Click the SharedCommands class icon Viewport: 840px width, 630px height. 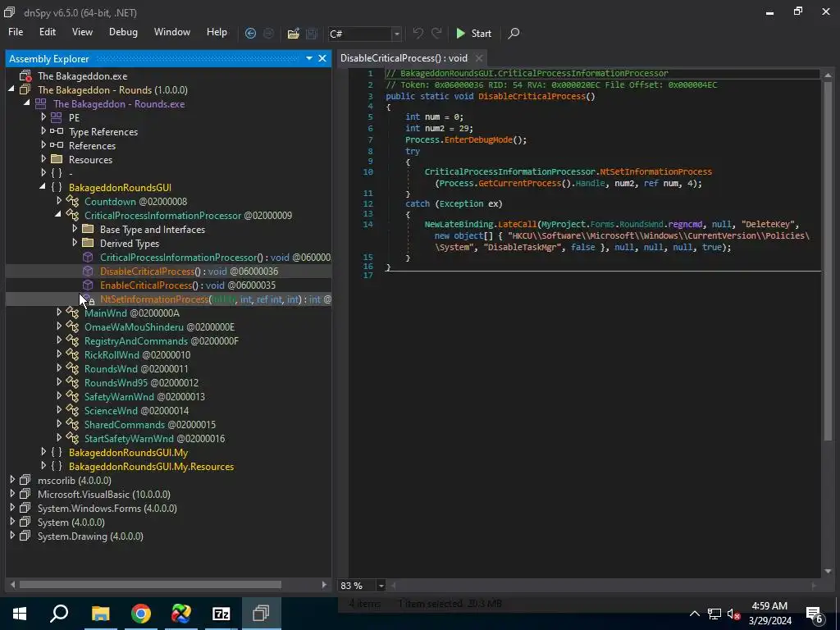(72, 424)
